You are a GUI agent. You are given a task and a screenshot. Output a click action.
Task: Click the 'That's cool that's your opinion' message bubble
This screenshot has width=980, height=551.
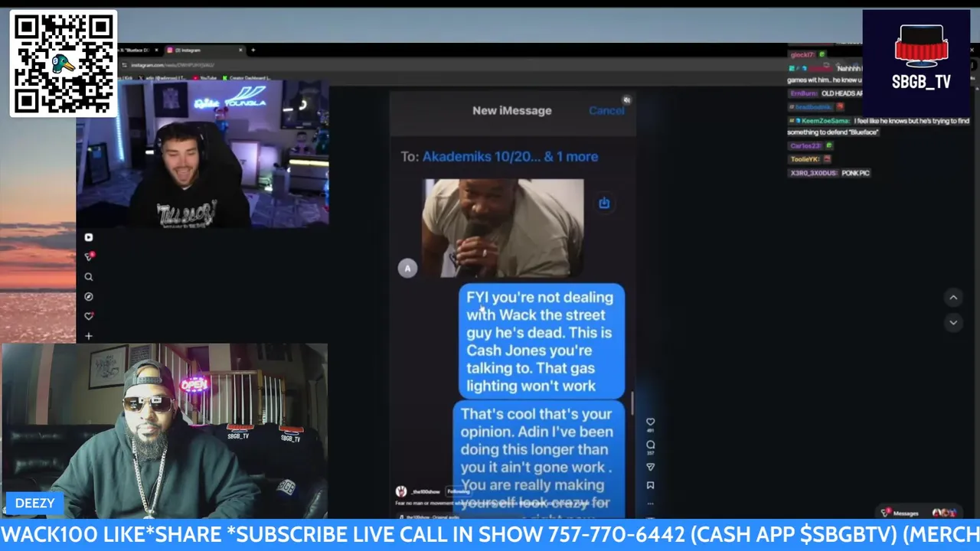[x=541, y=459]
